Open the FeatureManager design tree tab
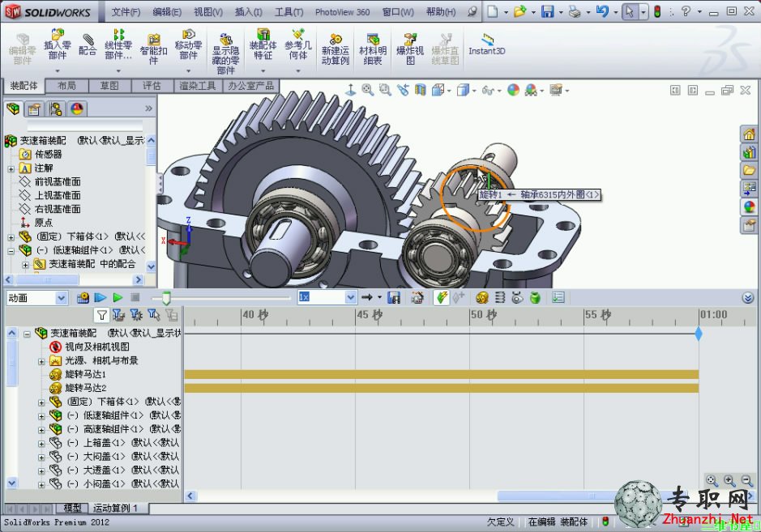This screenshot has height=532, width=761. 13,109
